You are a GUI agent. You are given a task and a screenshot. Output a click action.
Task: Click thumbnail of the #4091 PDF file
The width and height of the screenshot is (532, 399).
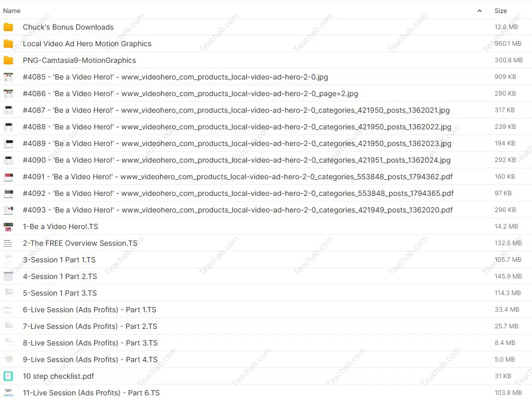(8, 177)
